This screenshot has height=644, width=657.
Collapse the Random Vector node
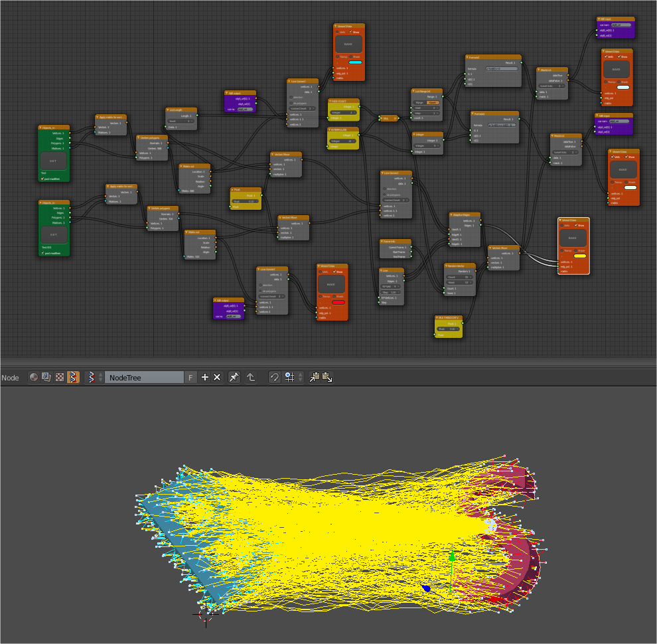pos(446,266)
